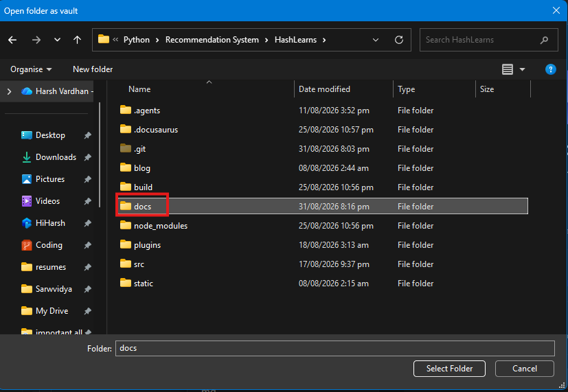Go up one folder level arrow
This screenshot has width=568, height=392.
[x=77, y=40]
